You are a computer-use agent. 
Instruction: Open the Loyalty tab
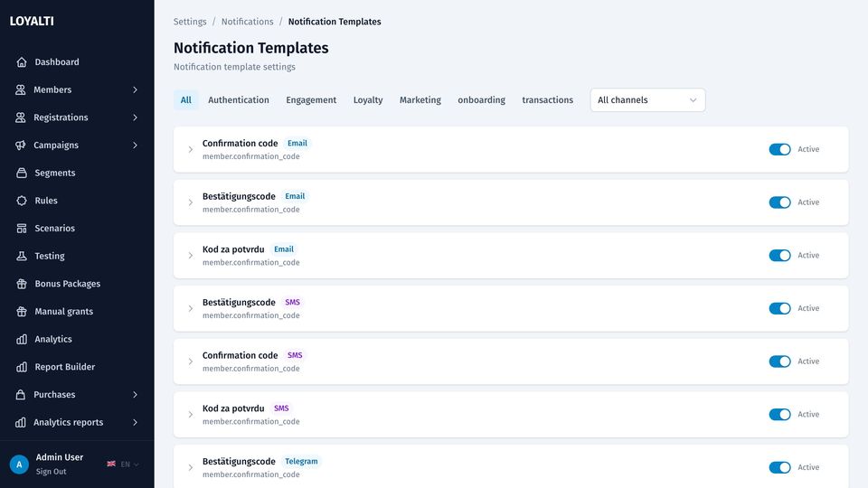click(x=368, y=100)
